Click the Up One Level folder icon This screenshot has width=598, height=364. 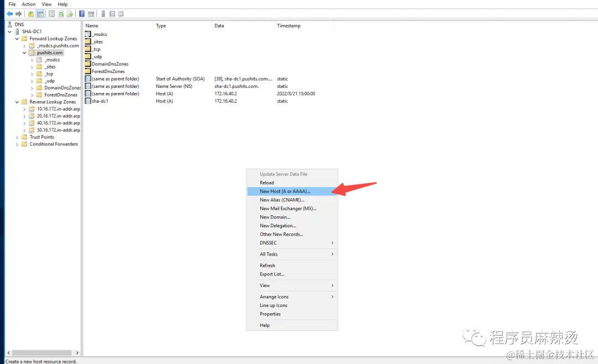click(31, 14)
